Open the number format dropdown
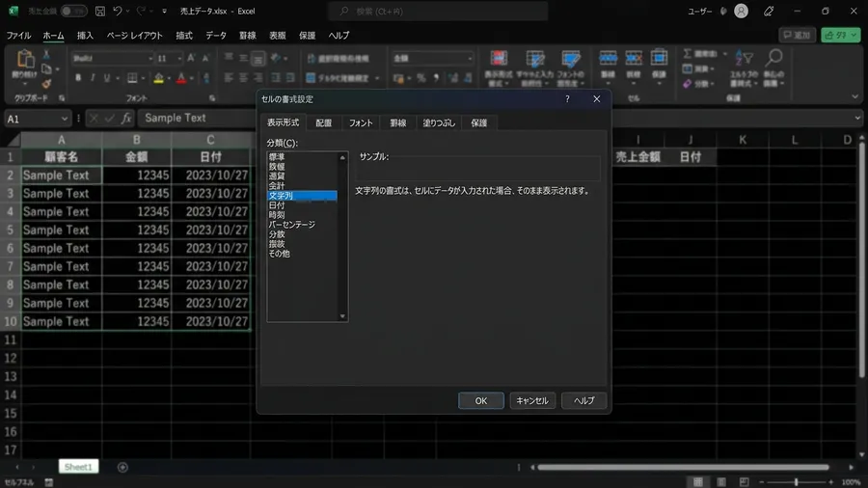Screen dimensions: 868x488 point(470,58)
